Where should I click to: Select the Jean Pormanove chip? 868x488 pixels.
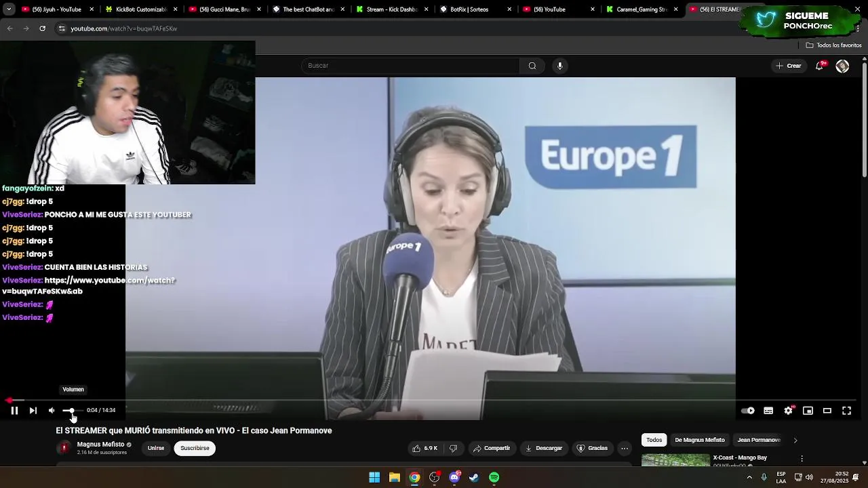[759, 440]
